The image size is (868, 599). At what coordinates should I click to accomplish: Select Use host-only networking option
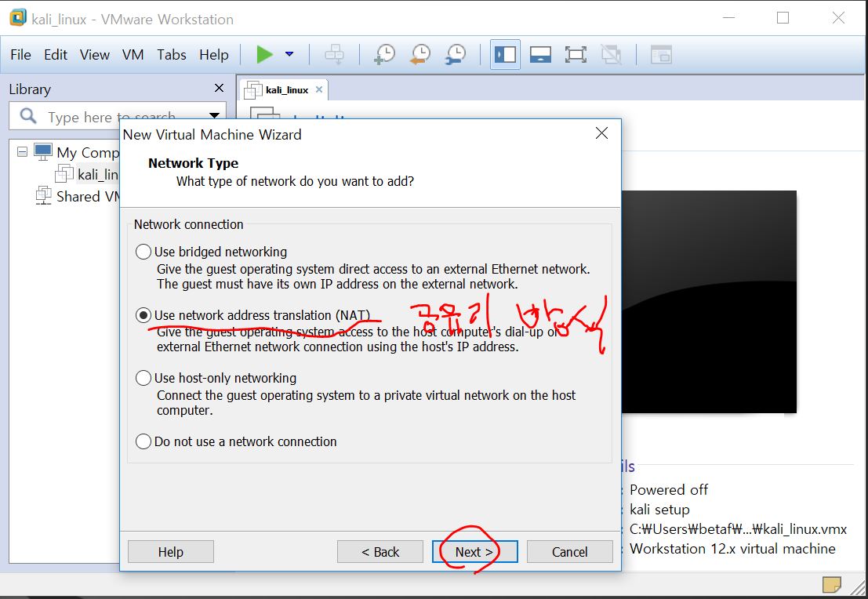click(143, 378)
